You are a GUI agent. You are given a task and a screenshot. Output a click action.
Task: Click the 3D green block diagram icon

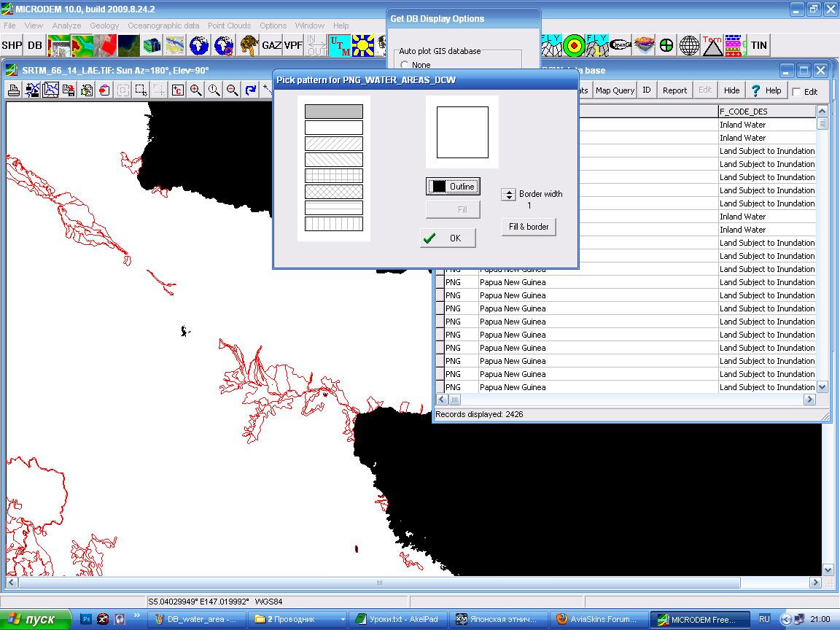coord(152,45)
